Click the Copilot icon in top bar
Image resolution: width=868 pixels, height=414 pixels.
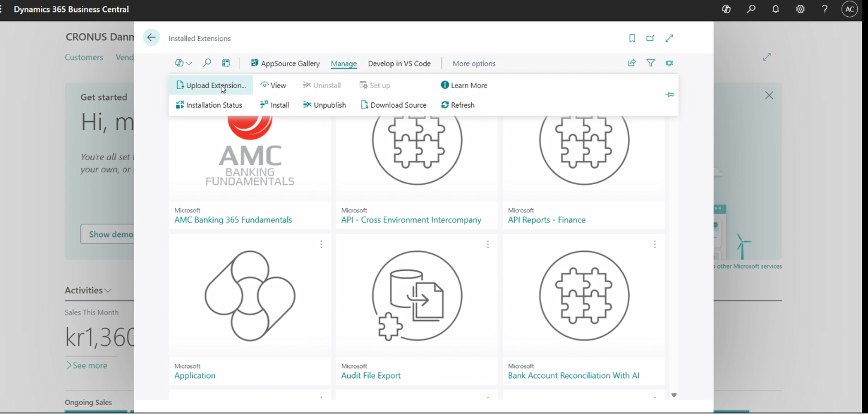coord(726,10)
